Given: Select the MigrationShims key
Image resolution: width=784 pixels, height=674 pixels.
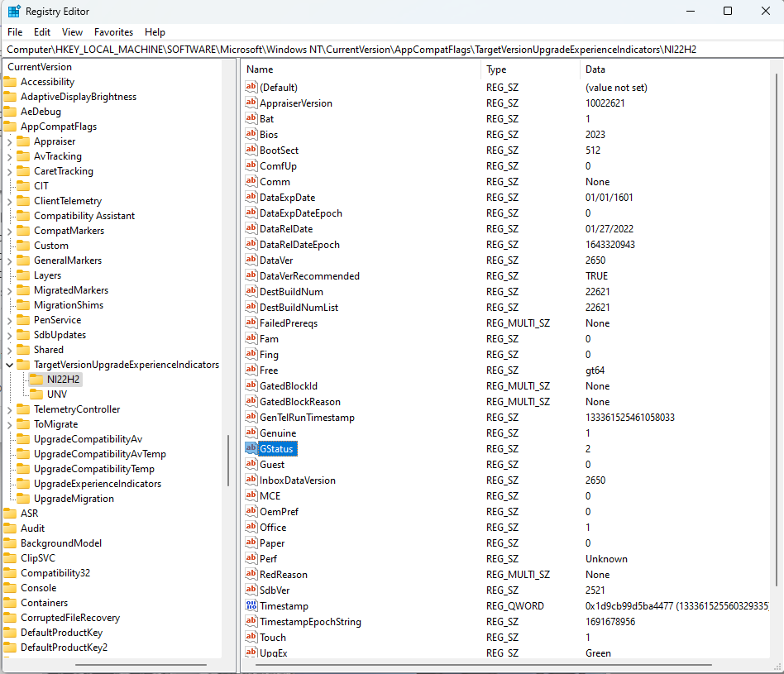Looking at the screenshot, I should 69,305.
